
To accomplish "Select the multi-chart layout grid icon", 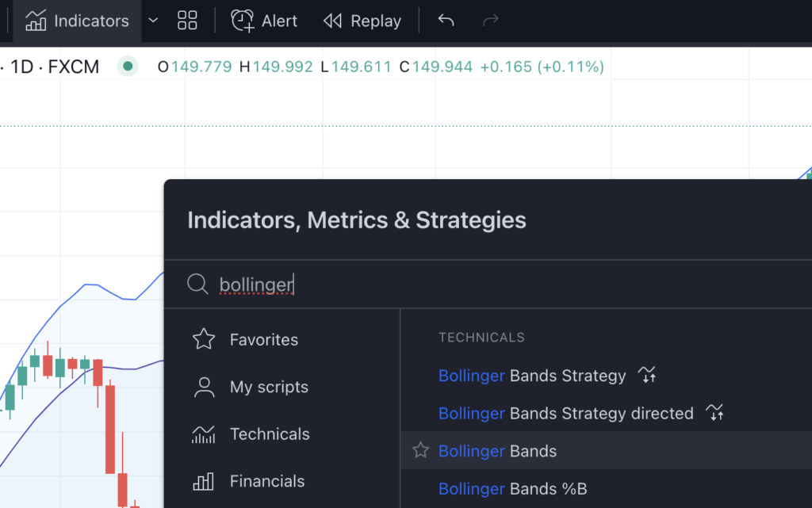I will (187, 21).
